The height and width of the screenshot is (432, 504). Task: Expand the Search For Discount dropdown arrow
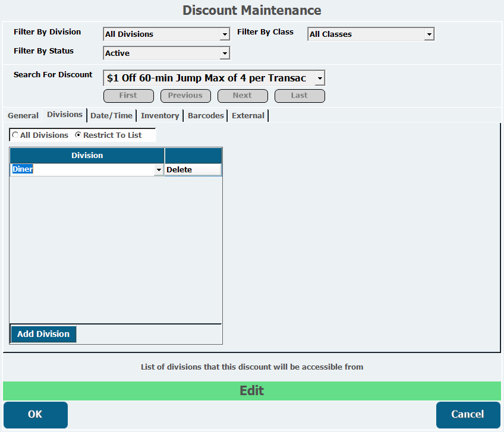pyautogui.click(x=320, y=78)
